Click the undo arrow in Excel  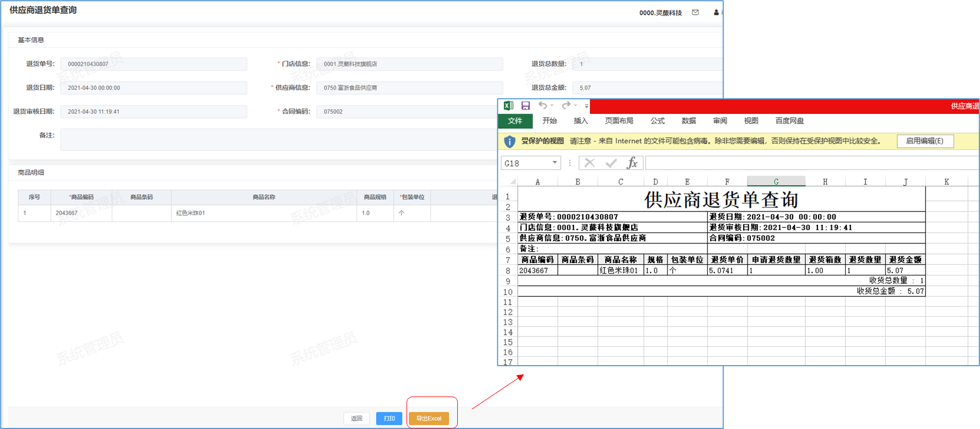coord(543,106)
